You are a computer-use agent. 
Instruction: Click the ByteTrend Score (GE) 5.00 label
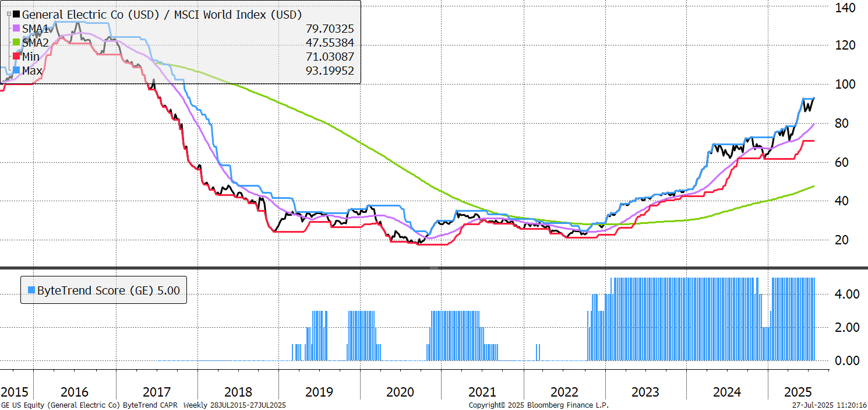pos(109,290)
